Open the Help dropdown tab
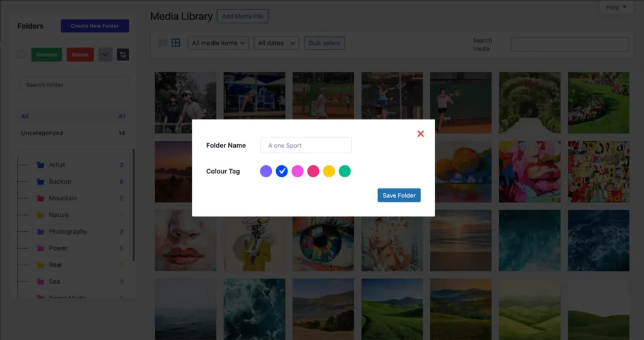Viewport: 644px width, 340px height. pos(616,8)
